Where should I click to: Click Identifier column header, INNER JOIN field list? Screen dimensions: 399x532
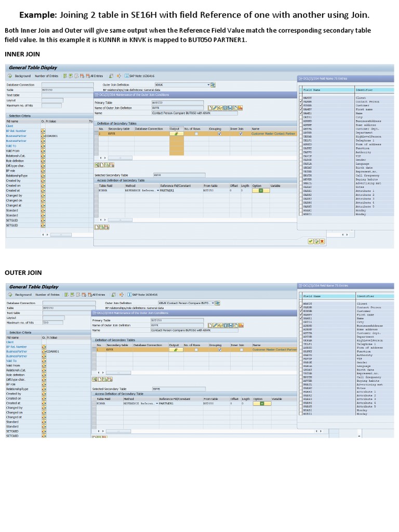(374, 90)
